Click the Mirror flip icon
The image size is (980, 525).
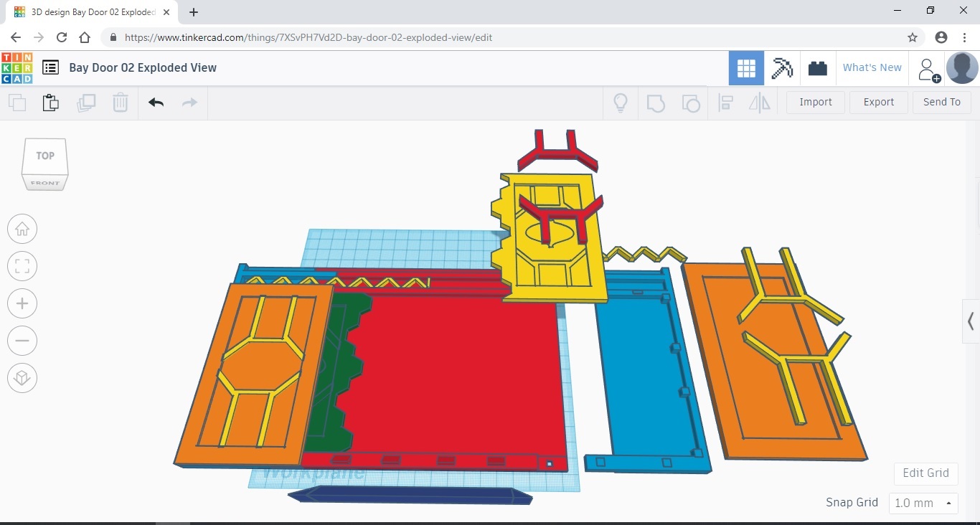click(759, 103)
